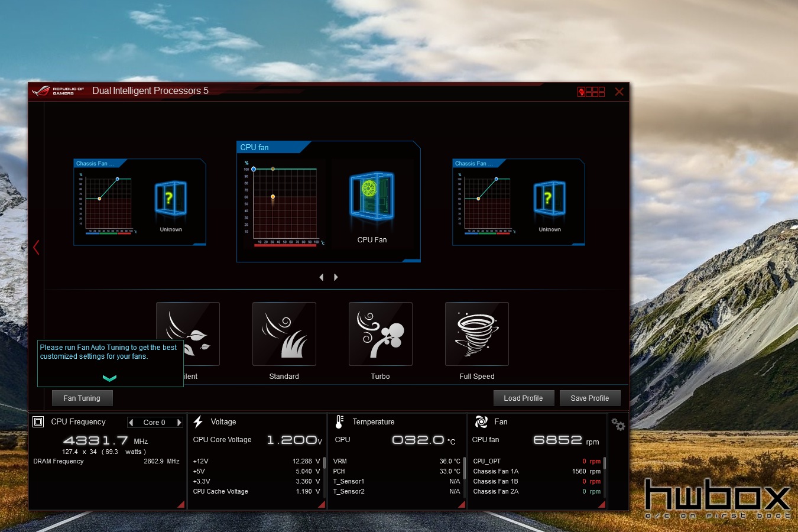The height and width of the screenshot is (532, 798).
Task: Click the Temperature list scrollbar
Action: click(x=464, y=468)
